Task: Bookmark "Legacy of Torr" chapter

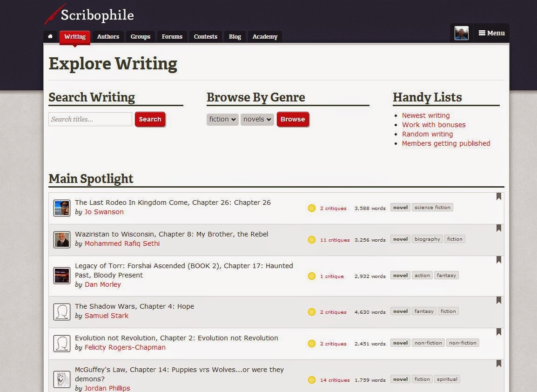Action: click(x=498, y=260)
